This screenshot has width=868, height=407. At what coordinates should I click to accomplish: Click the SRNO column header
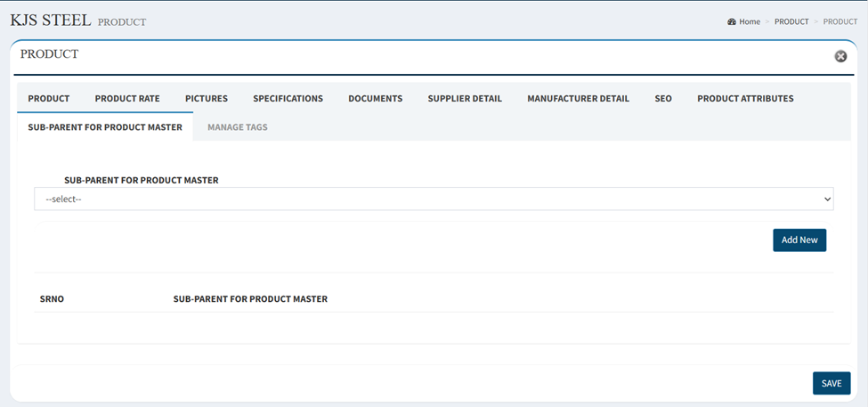tap(52, 299)
